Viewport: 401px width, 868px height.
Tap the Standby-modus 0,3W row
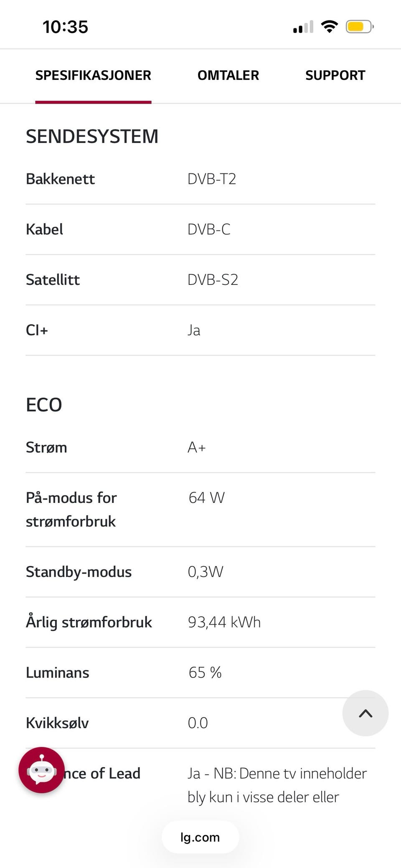point(200,571)
